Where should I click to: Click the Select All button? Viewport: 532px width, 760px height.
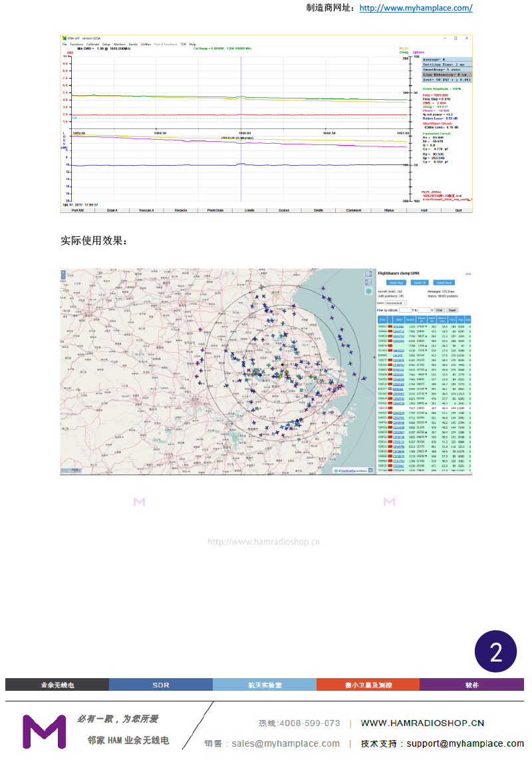[x=420, y=283]
